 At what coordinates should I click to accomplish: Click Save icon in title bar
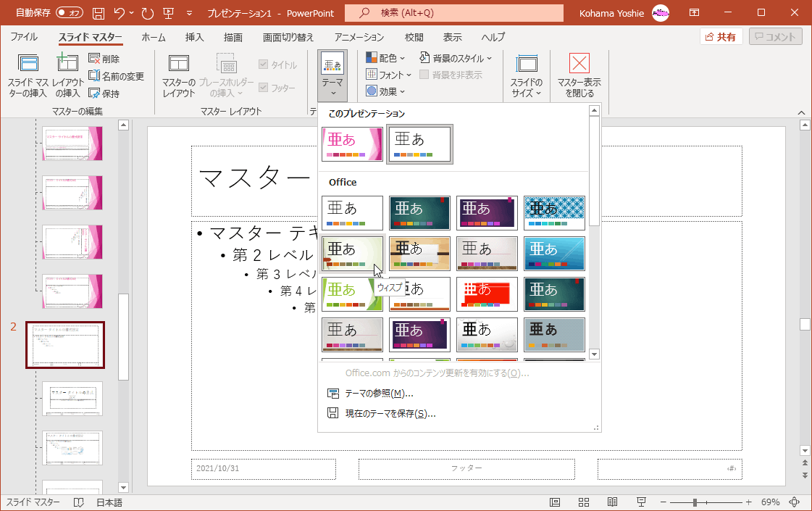[99, 13]
